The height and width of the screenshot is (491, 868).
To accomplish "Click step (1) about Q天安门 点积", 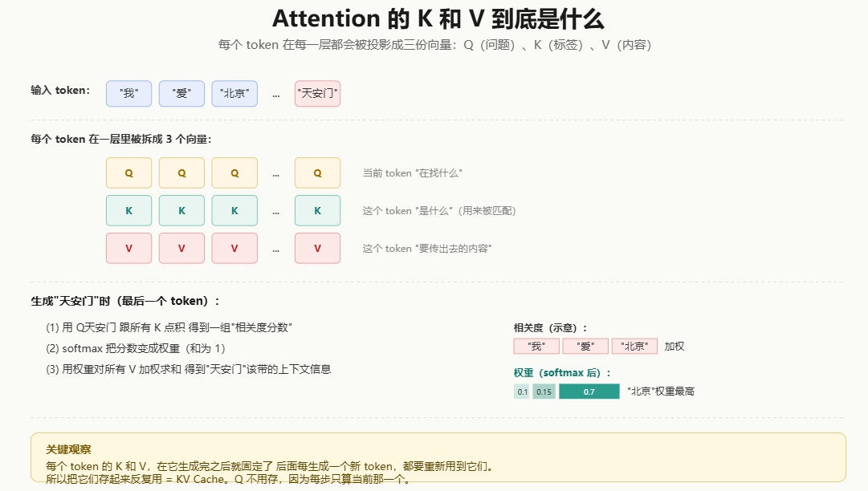I will coord(169,327).
